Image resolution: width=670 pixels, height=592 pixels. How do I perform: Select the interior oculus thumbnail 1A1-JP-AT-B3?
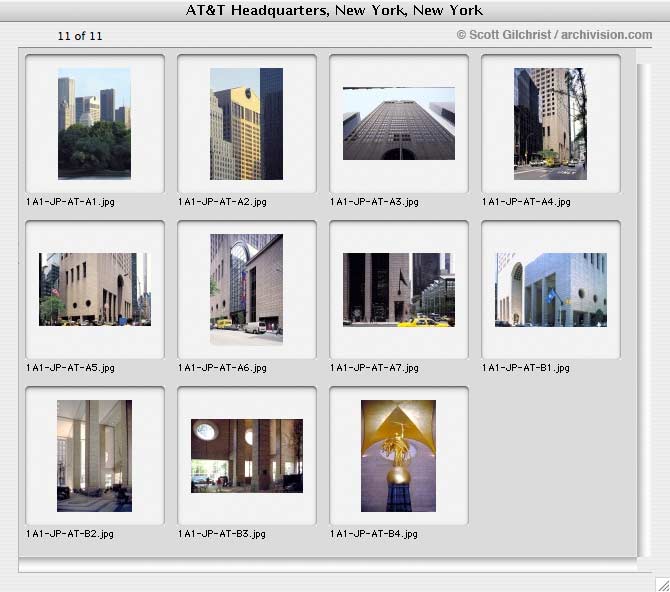247,456
